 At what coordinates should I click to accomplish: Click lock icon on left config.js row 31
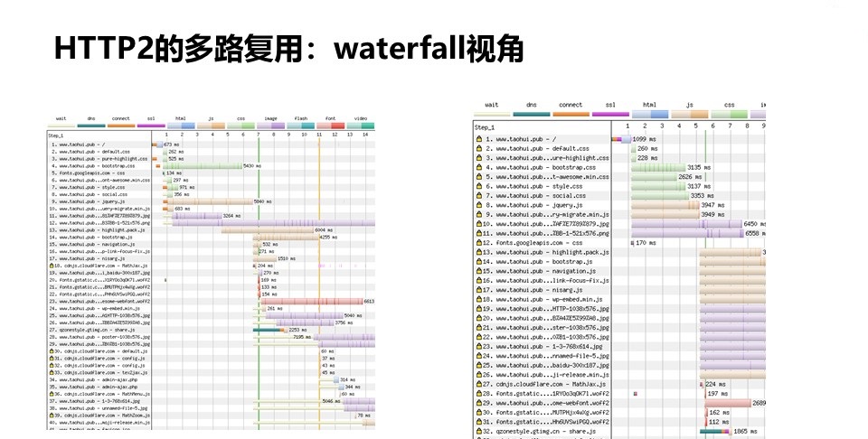[52, 359]
